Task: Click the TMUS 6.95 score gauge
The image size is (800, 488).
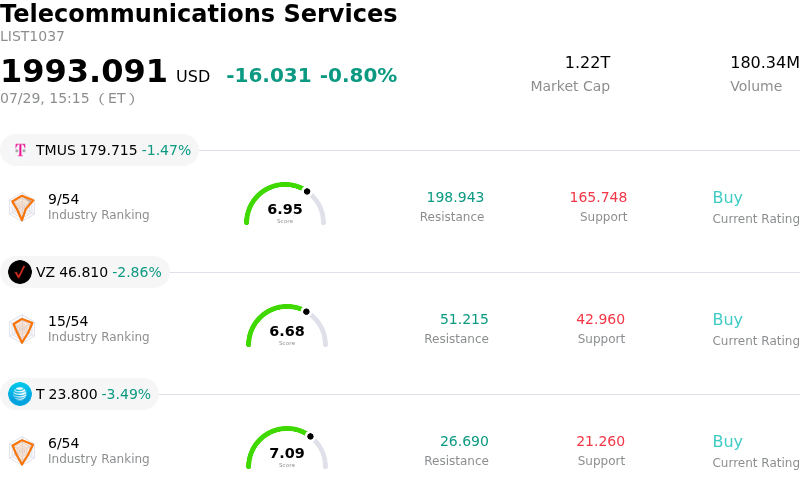Action: point(285,204)
